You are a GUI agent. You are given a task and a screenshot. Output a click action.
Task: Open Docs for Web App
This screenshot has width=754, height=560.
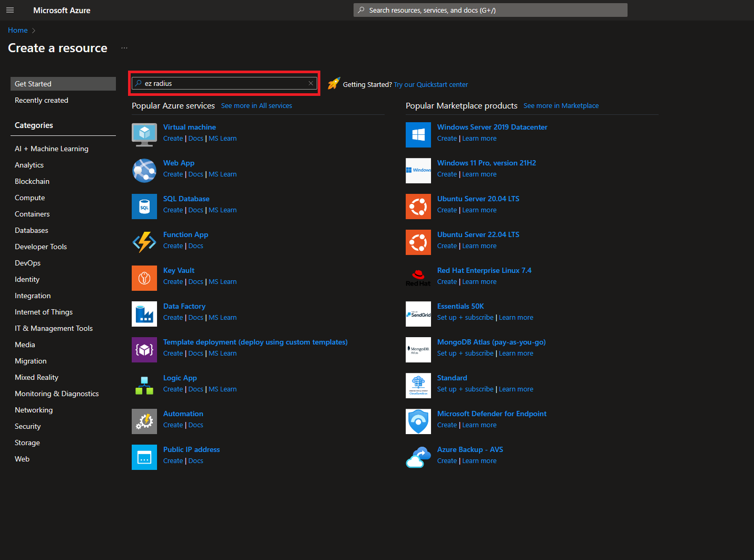(195, 174)
